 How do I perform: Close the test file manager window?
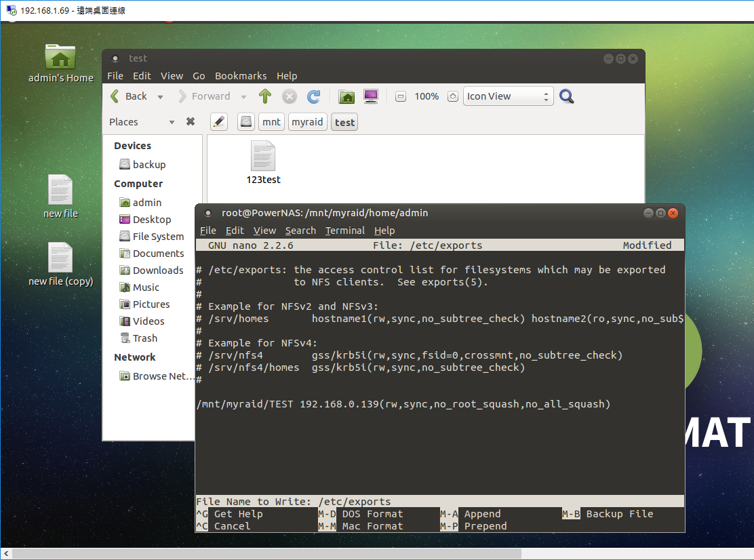tap(633, 58)
